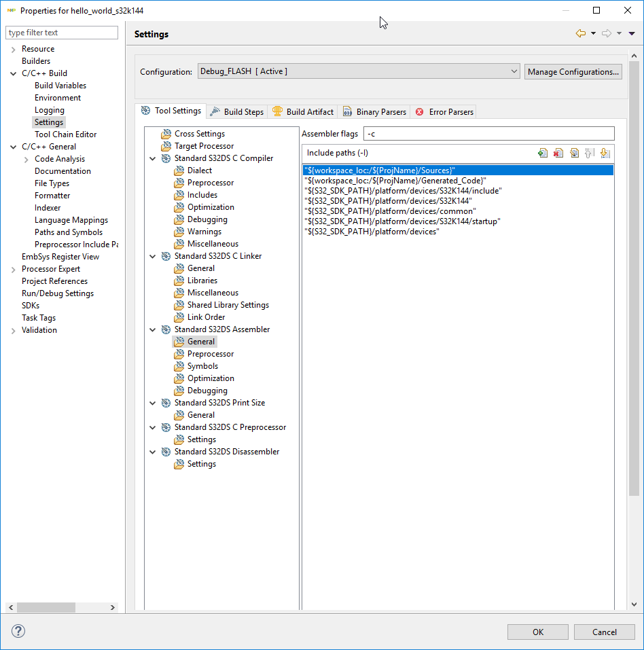
Task: Click the OK button
Action: point(538,632)
